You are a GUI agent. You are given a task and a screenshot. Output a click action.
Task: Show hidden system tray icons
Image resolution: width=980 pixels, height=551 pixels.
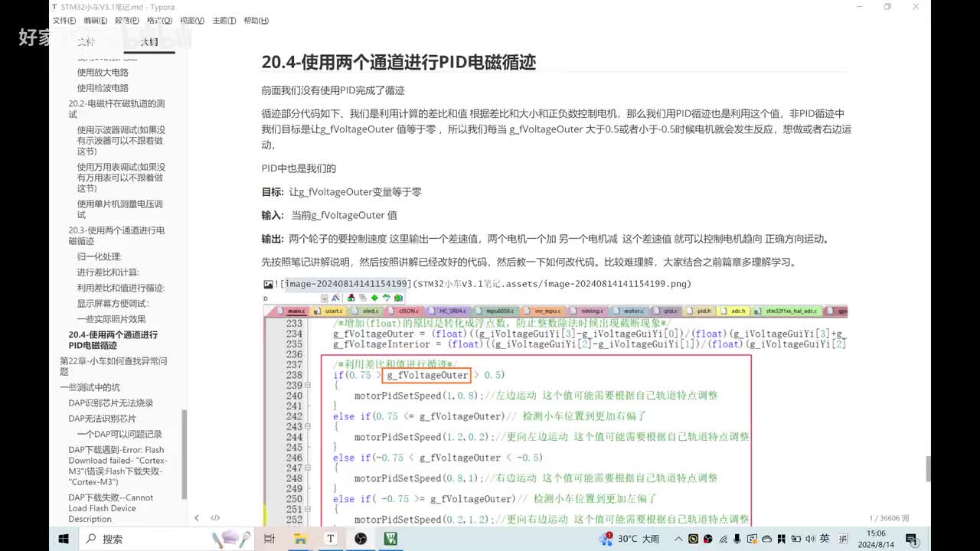[x=677, y=539]
